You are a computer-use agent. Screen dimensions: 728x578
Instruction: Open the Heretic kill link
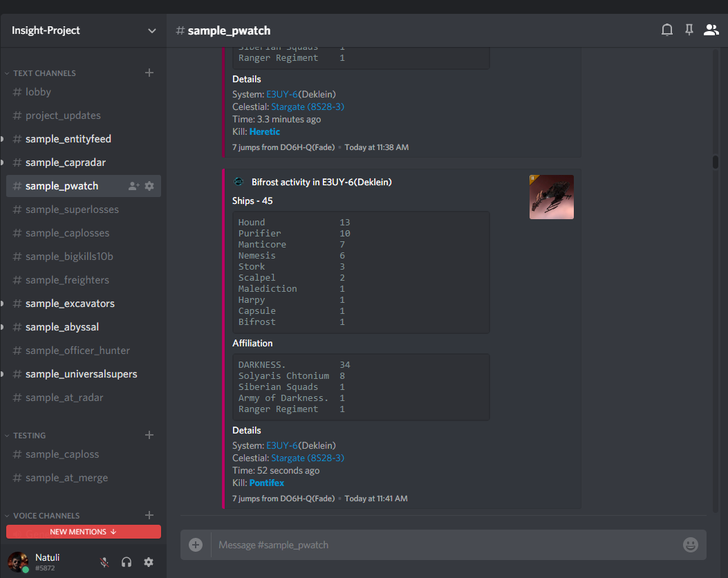(265, 132)
